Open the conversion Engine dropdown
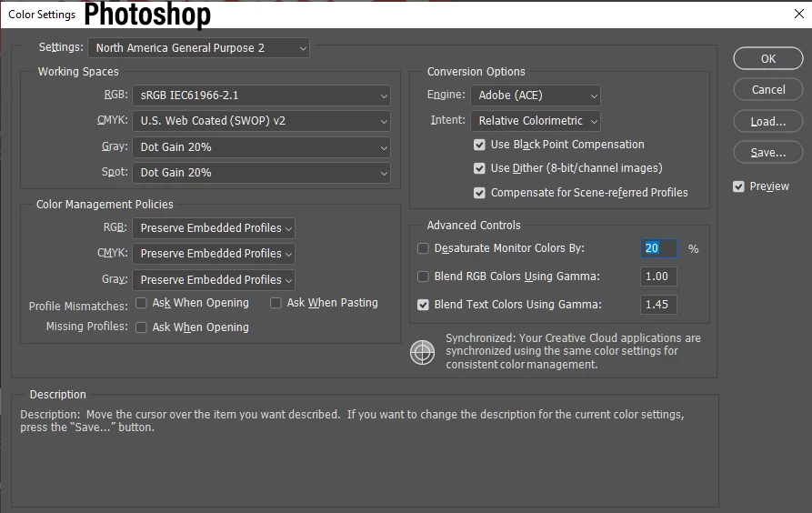Image resolution: width=812 pixels, height=513 pixels. [536, 96]
